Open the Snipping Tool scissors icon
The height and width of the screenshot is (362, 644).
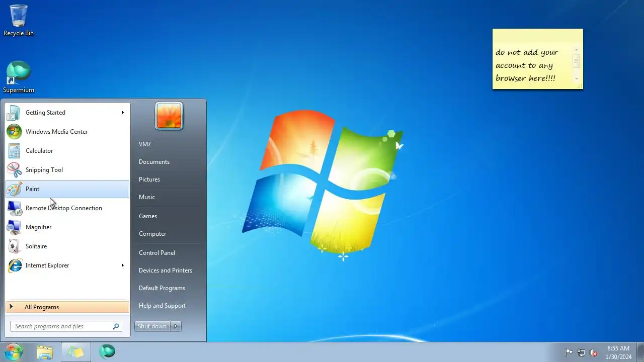pos(14,170)
